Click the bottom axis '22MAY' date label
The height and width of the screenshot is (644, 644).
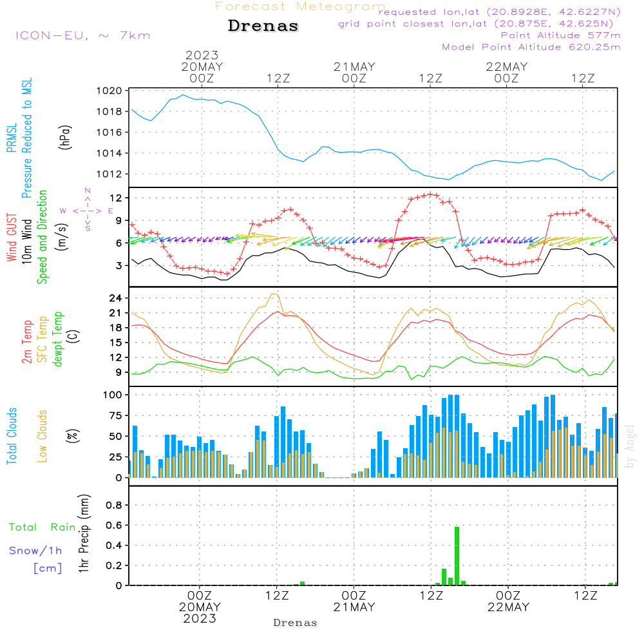[509, 607]
